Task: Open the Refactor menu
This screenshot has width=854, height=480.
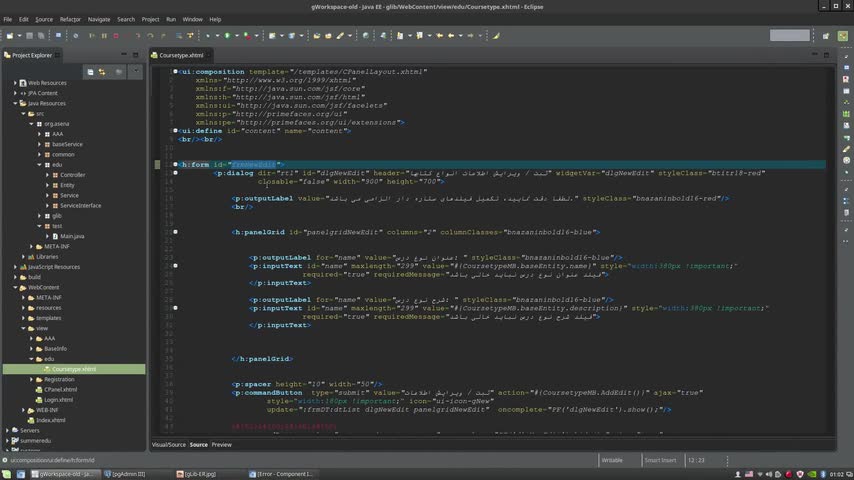Action: tap(70, 19)
